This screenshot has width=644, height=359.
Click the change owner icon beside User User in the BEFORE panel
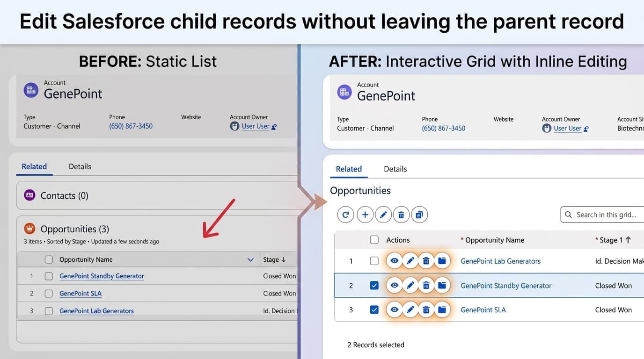click(274, 126)
